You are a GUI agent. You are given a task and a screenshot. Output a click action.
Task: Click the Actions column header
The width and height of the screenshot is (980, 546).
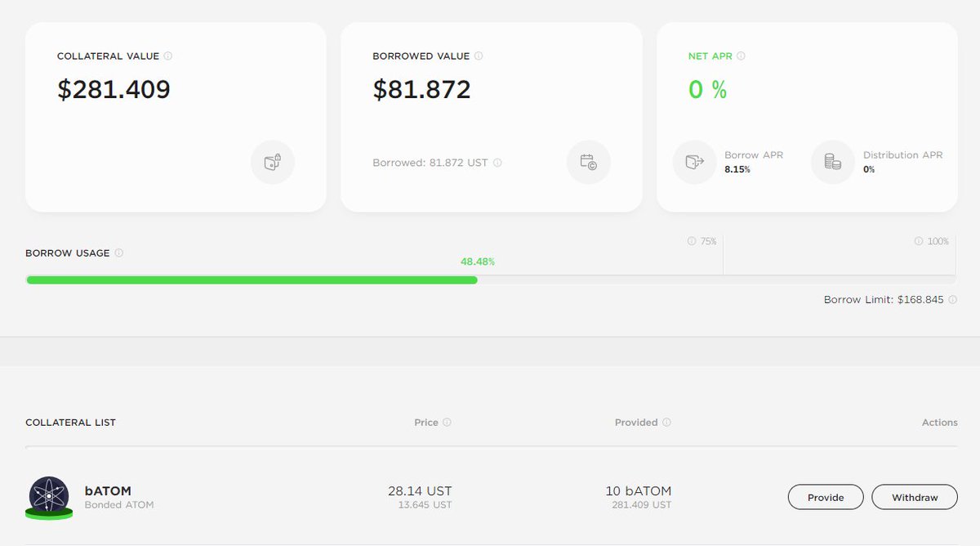click(940, 423)
